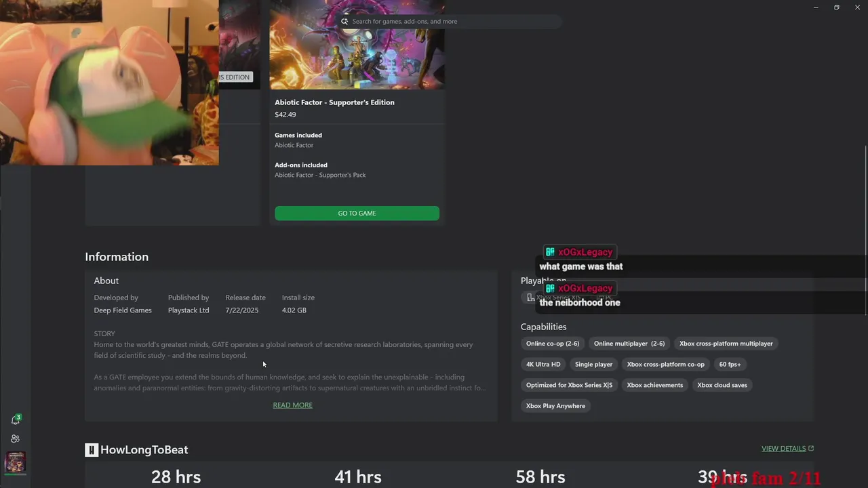Click the 28 hrs HowLongToBeat value
868x488 pixels.
tap(176, 477)
